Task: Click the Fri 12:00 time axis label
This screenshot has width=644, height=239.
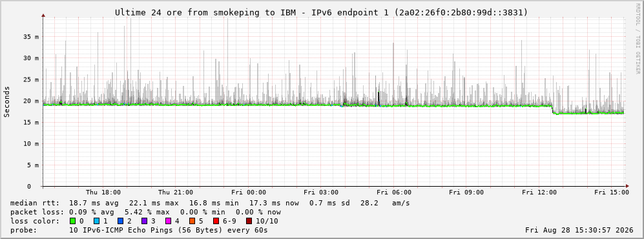Action: (539, 192)
